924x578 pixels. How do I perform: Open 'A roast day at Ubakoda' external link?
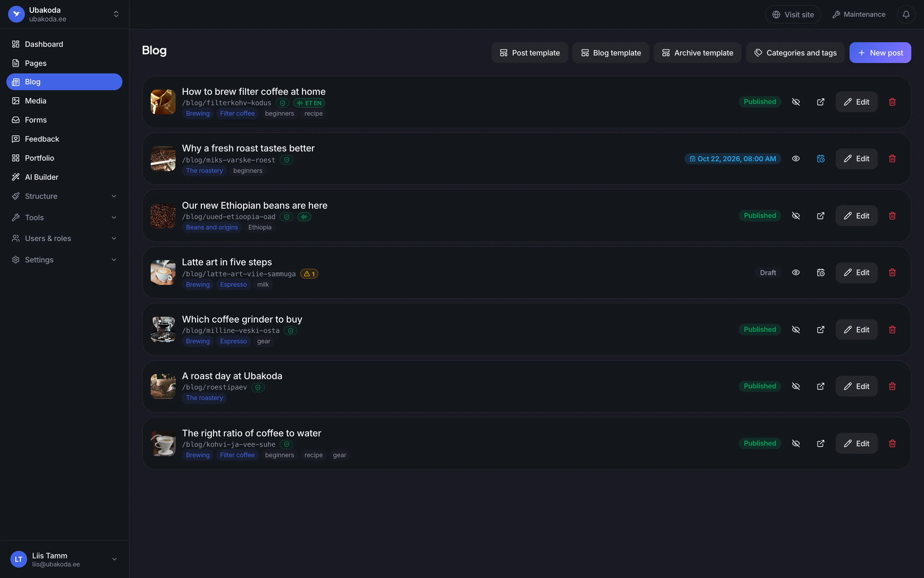(821, 386)
